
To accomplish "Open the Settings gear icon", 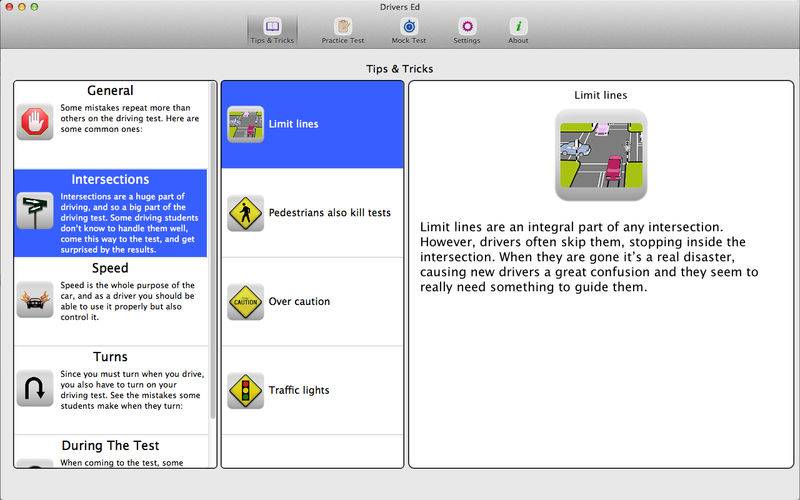I will tap(466, 30).
